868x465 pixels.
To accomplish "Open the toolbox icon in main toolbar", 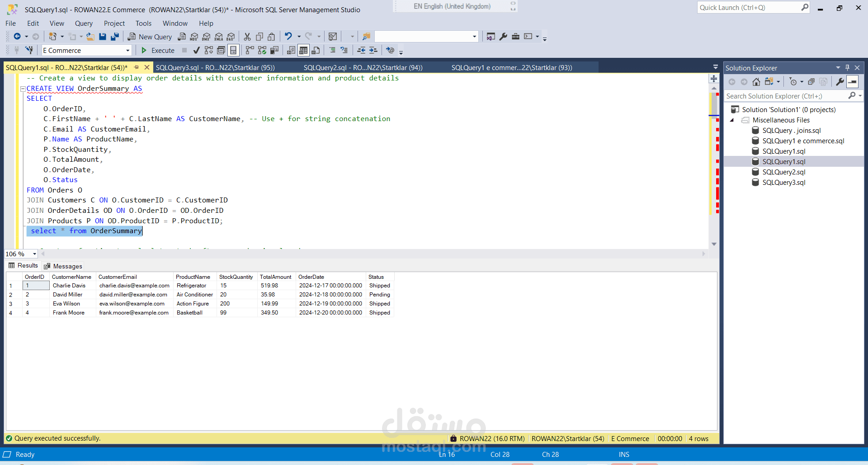I will point(515,37).
